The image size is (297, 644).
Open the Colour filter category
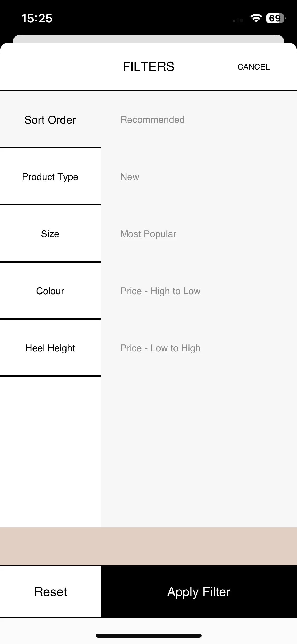click(50, 291)
